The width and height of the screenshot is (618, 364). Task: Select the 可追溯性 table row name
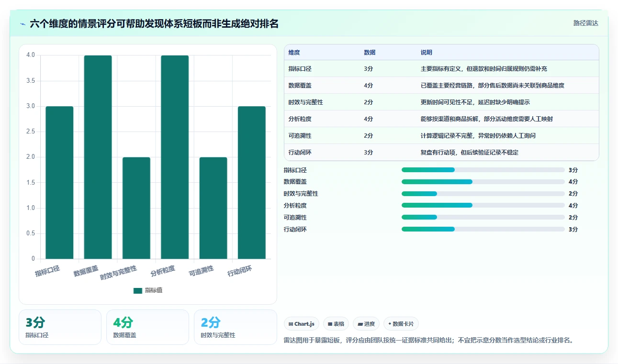300,136
